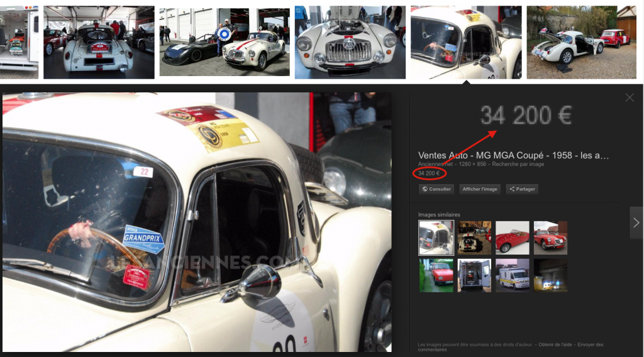Click the Partager button

tap(522, 189)
